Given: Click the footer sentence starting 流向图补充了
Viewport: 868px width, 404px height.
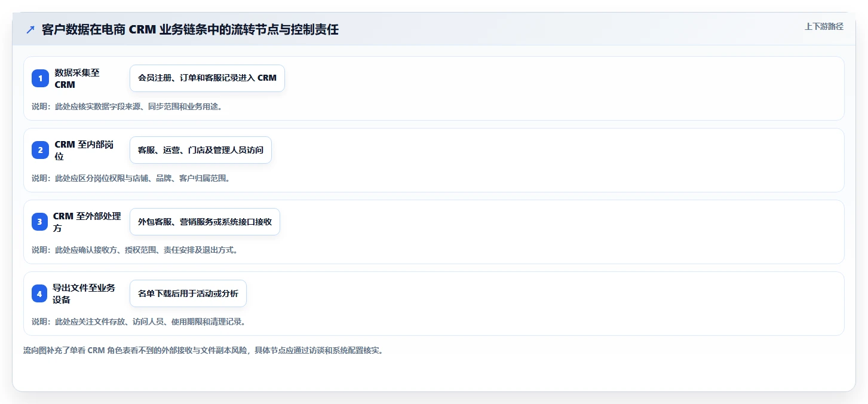Looking at the screenshot, I should pyautogui.click(x=203, y=350).
